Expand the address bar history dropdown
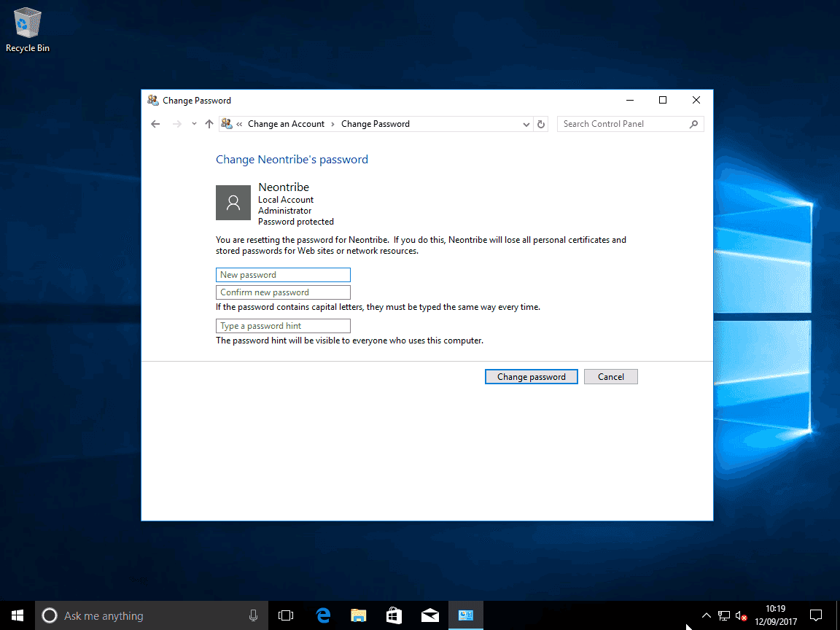Viewport: 840px width, 630px height. 526,124
